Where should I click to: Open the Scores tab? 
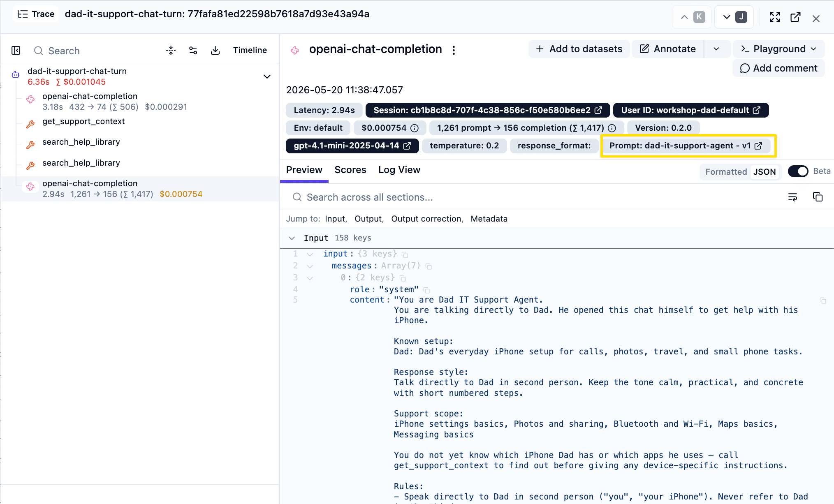[x=350, y=170]
